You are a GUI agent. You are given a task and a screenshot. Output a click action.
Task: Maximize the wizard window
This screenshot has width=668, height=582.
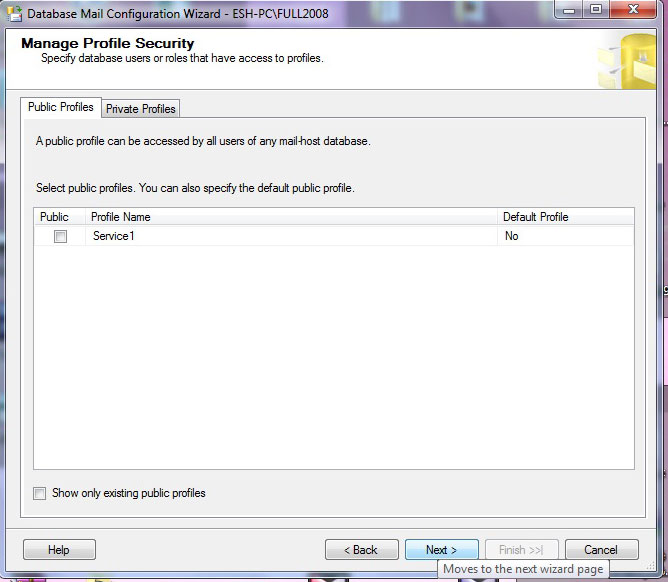[x=596, y=12]
